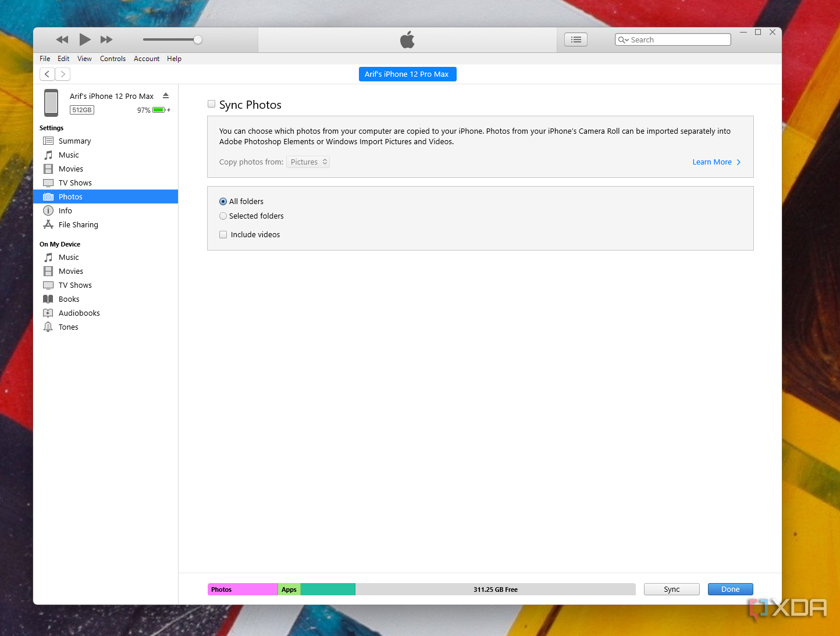840x636 pixels.
Task: Click Music icon under On My Device
Action: point(48,258)
